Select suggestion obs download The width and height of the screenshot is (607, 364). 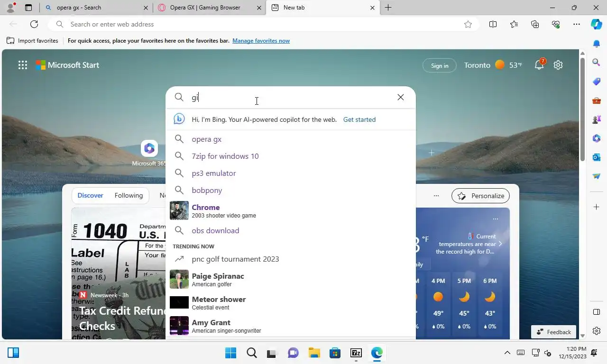pyautogui.click(x=291, y=230)
